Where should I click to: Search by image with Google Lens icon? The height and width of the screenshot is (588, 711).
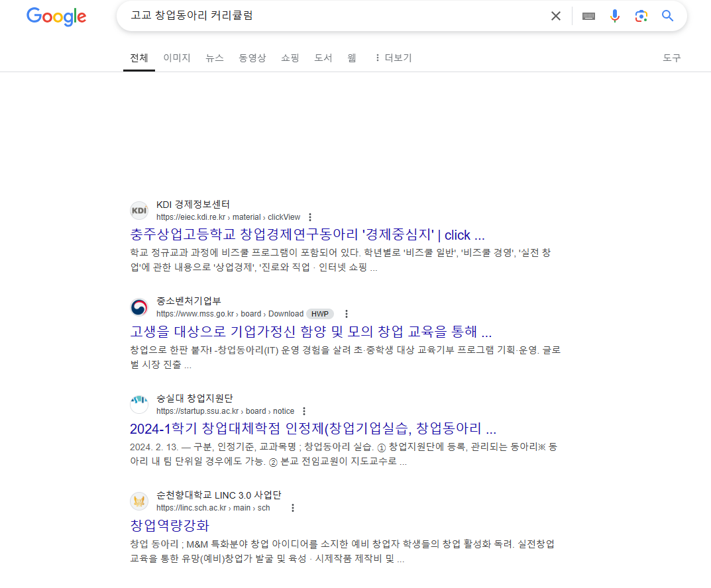[x=641, y=17]
